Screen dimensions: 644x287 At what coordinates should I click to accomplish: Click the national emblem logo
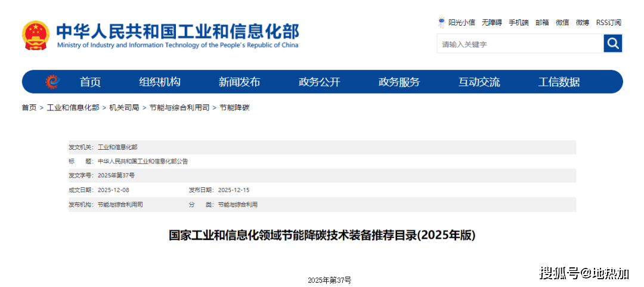coord(36,36)
